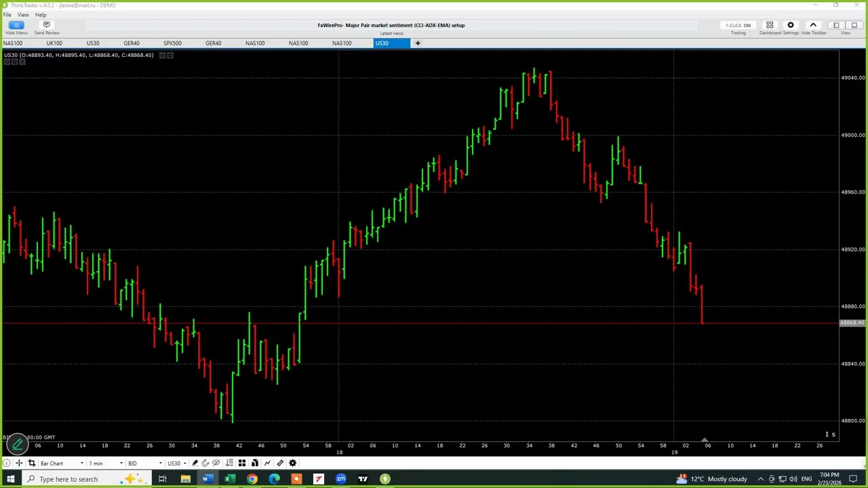Click the small close X icon under the chart title
Image resolution: width=868 pixels, height=488 pixels.
(x=22, y=62)
